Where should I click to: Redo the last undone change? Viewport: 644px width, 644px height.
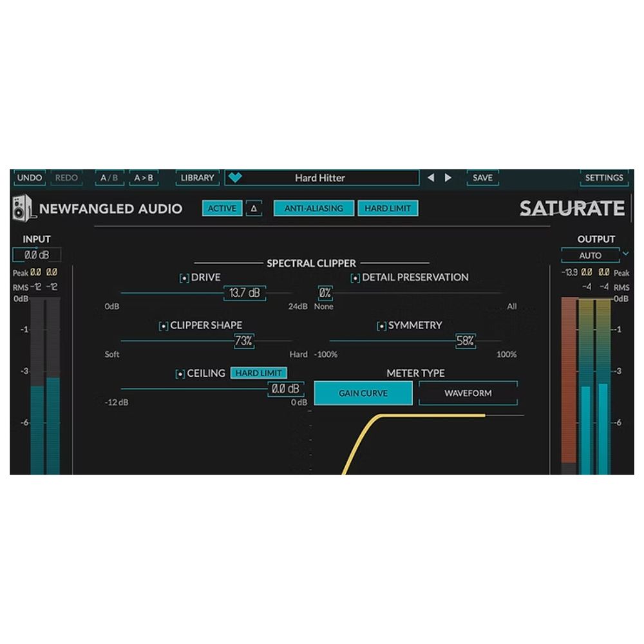[66, 178]
